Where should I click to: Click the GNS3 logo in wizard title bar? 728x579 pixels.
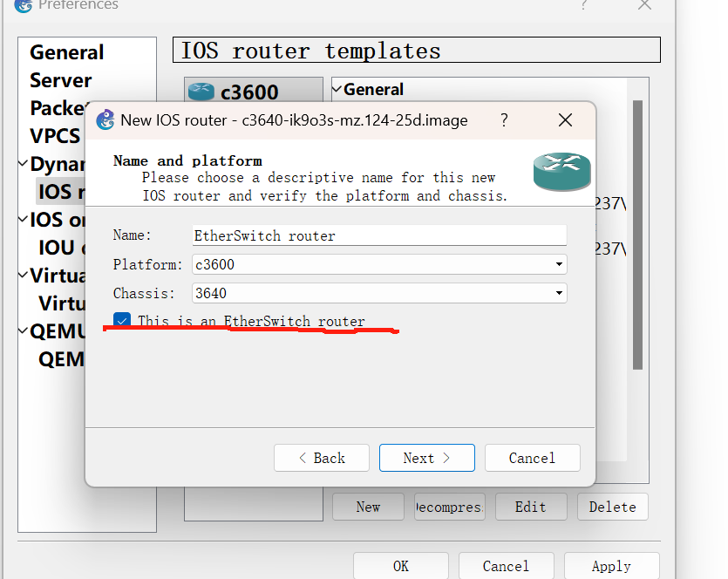tap(105, 119)
